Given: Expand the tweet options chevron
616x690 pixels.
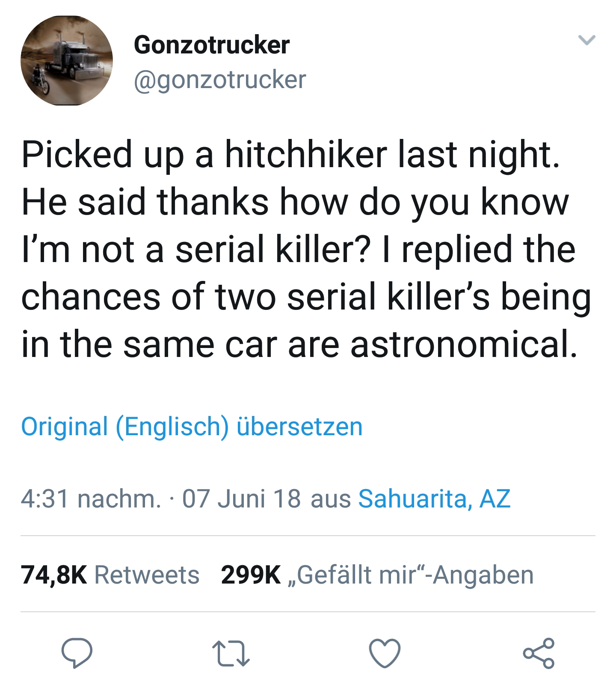Looking at the screenshot, I should [x=586, y=41].
